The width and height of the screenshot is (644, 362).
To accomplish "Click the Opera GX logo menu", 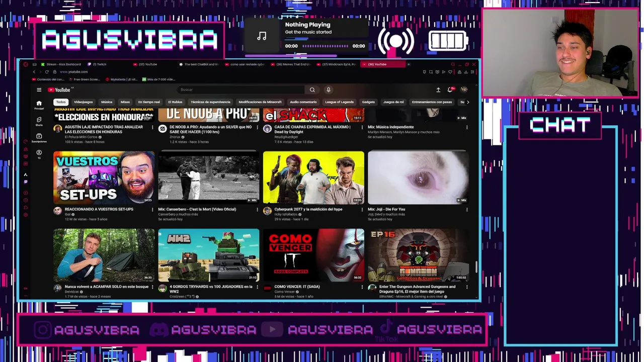I will click(x=26, y=64).
